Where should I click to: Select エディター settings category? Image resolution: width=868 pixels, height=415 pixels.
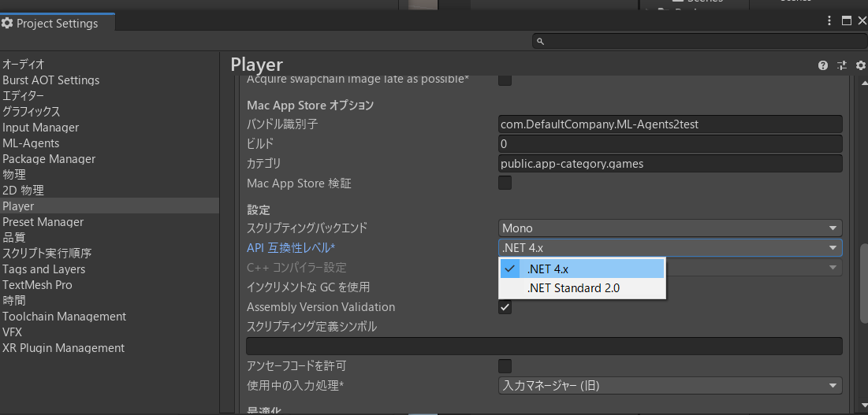click(110, 95)
